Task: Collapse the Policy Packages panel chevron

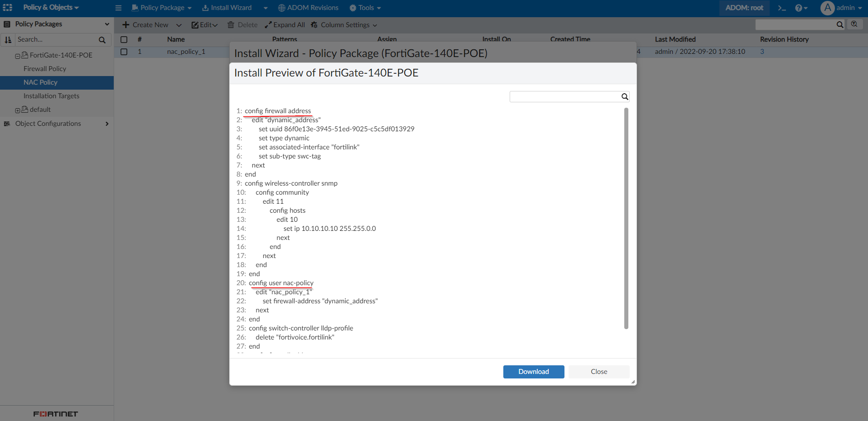Action: click(107, 24)
